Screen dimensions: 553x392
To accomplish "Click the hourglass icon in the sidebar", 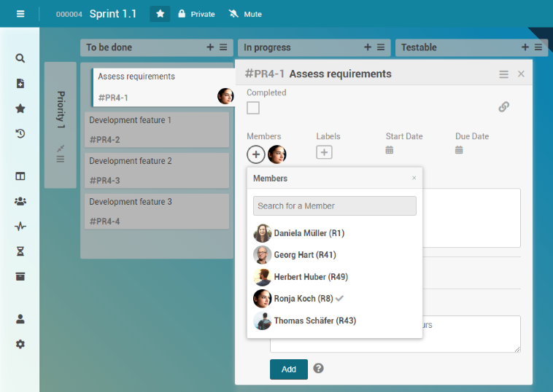I will coord(20,251).
